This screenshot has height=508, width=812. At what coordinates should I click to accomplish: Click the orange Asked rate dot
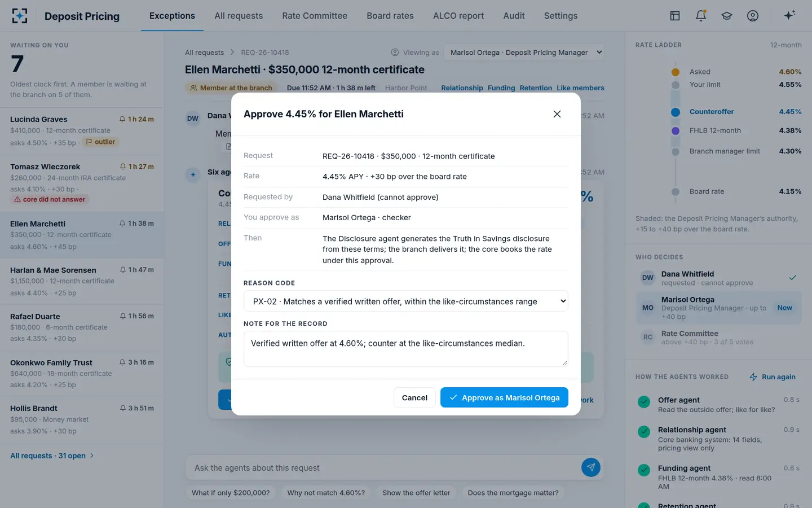pyautogui.click(x=676, y=72)
